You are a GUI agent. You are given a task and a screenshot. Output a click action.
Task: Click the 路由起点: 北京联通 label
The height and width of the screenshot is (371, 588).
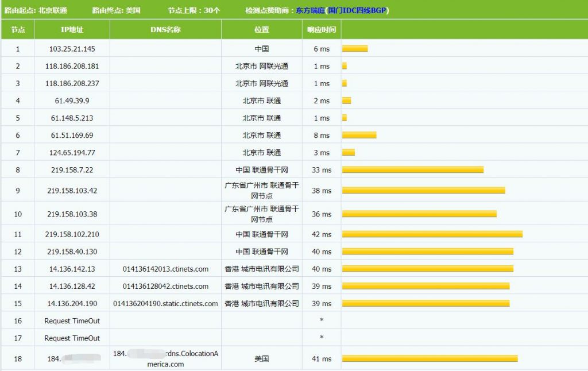[x=36, y=10]
